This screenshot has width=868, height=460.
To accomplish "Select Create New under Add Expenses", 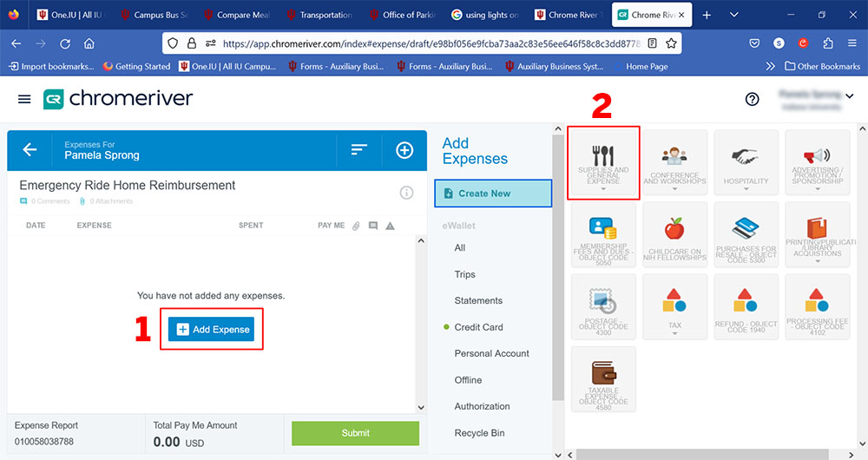I will (x=493, y=194).
